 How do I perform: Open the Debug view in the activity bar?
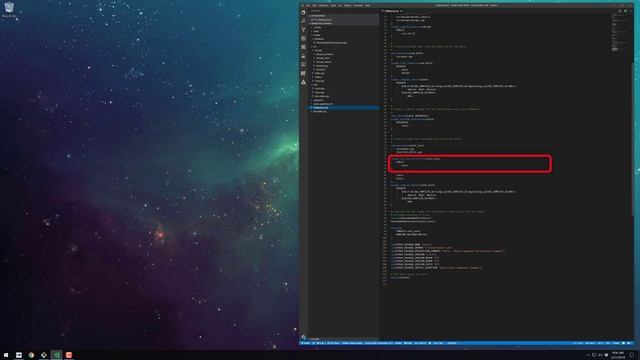[x=303, y=38]
